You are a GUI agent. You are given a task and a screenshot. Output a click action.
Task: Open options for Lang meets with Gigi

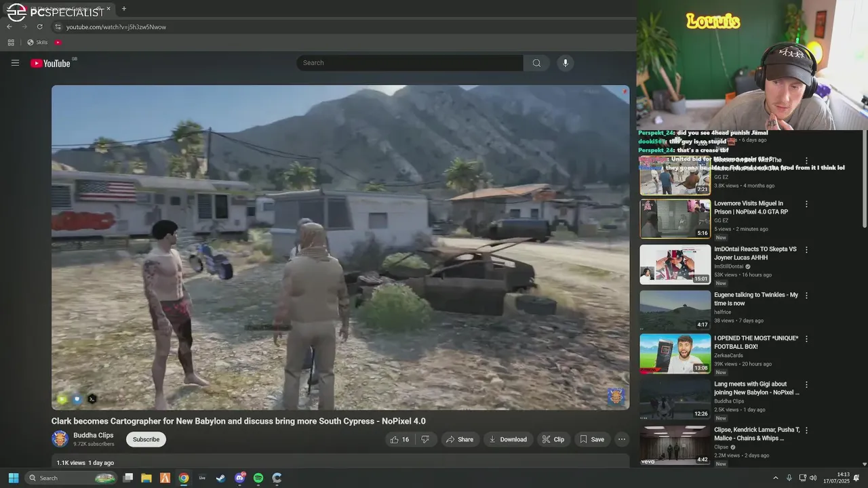(806, 384)
